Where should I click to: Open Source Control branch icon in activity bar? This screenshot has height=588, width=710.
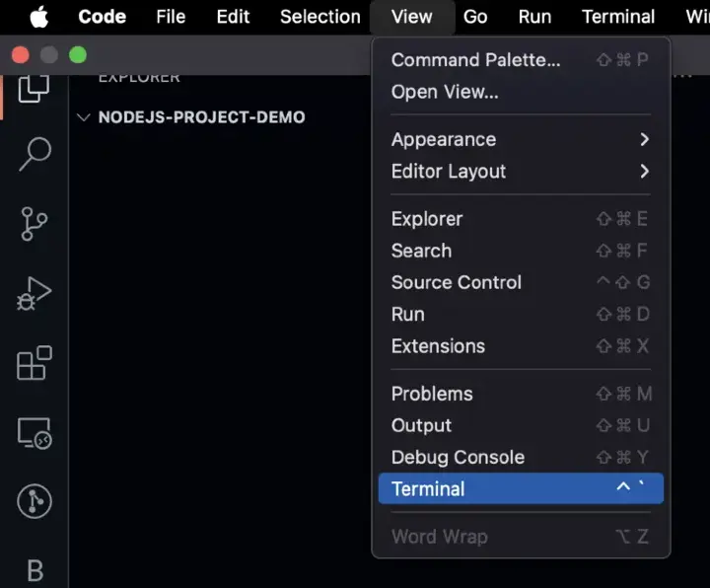pos(35,224)
